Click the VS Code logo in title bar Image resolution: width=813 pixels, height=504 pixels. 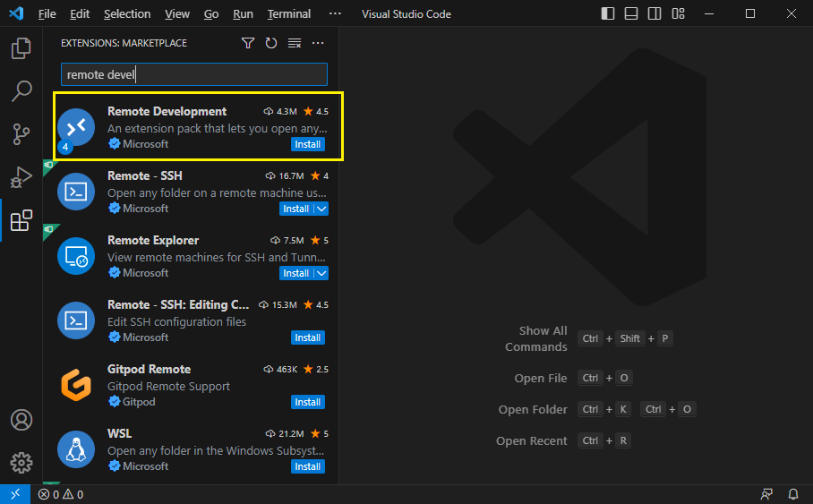pos(16,13)
